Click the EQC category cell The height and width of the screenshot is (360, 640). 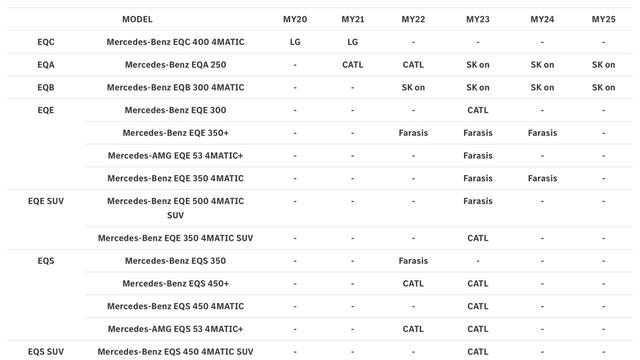pyautogui.click(x=46, y=42)
